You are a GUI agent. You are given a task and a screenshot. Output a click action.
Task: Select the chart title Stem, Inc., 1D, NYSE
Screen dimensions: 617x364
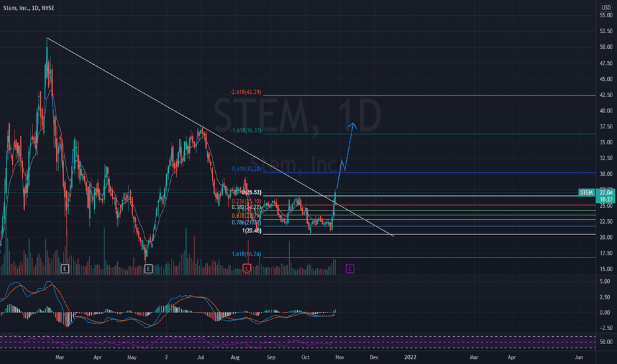pyautogui.click(x=28, y=8)
